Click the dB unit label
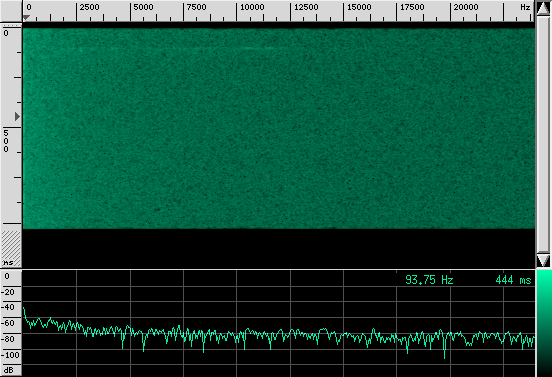Screen dimensions: 552x377 8,370
